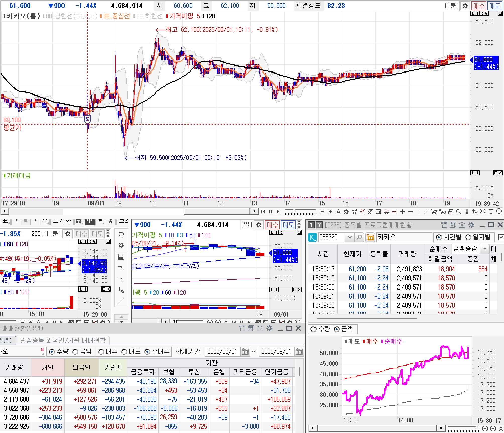Open main chart settings gear in bottom toolbar

tap(346, 212)
